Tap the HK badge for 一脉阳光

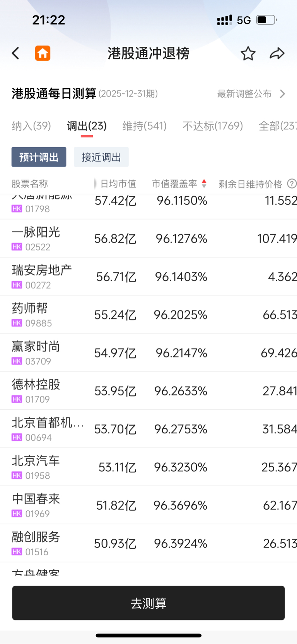click(x=17, y=247)
